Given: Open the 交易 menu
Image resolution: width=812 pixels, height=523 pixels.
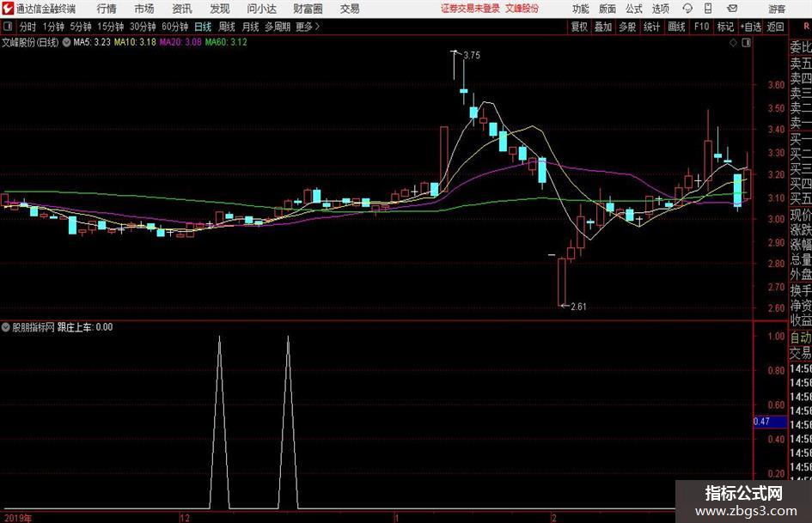Looking at the screenshot, I should pyautogui.click(x=350, y=9).
